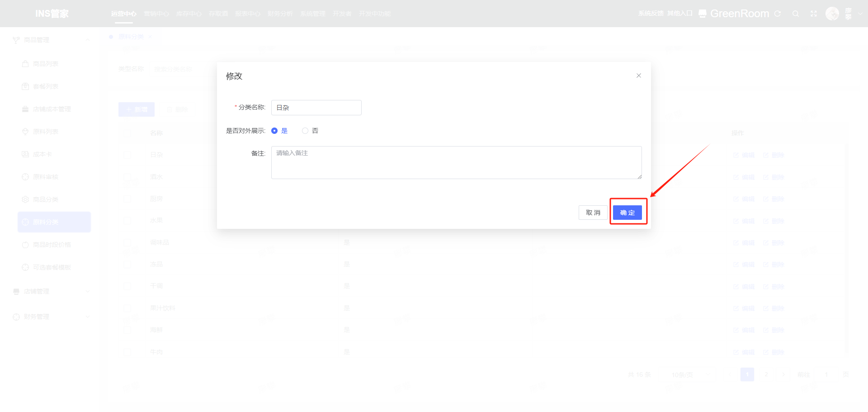Open the 营销中心 top menu
Image resolution: width=868 pixels, height=412 pixels.
[x=156, y=14]
